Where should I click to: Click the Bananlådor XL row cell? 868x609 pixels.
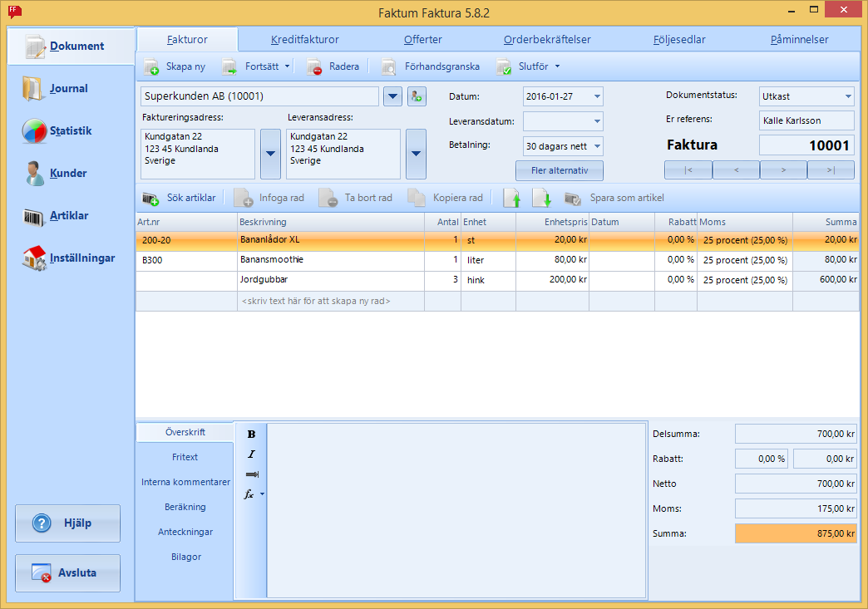click(330, 240)
